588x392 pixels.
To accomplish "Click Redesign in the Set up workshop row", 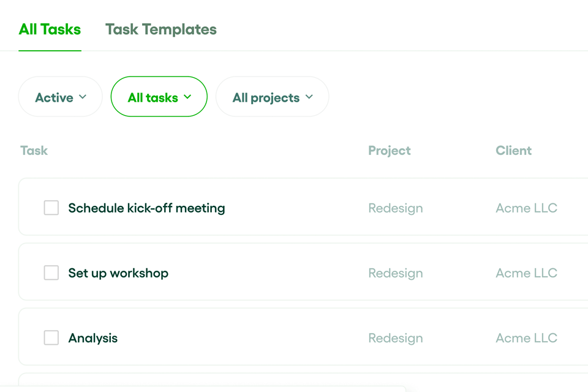I will (x=395, y=273).
